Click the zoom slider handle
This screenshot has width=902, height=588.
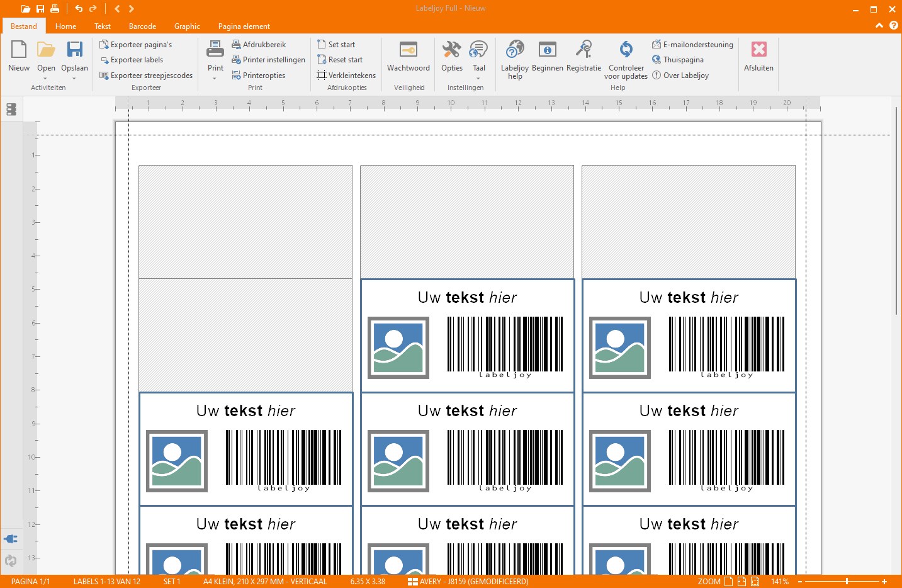(x=847, y=582)
